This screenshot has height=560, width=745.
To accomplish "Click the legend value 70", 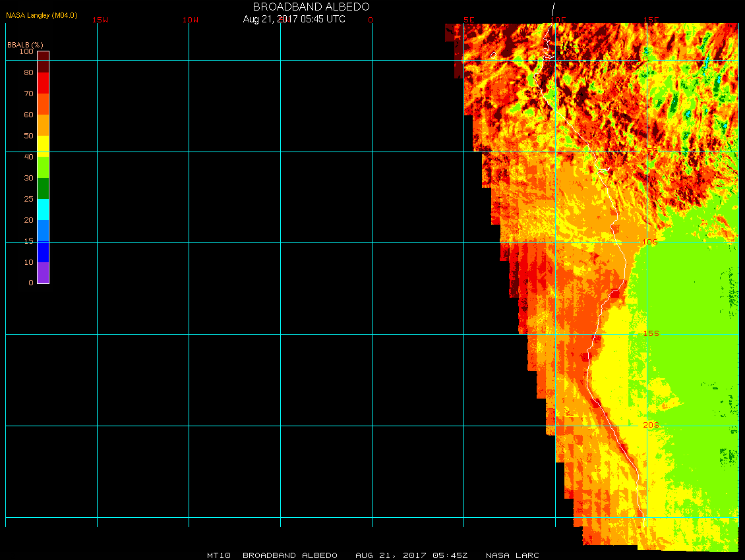I will [29, 94].
